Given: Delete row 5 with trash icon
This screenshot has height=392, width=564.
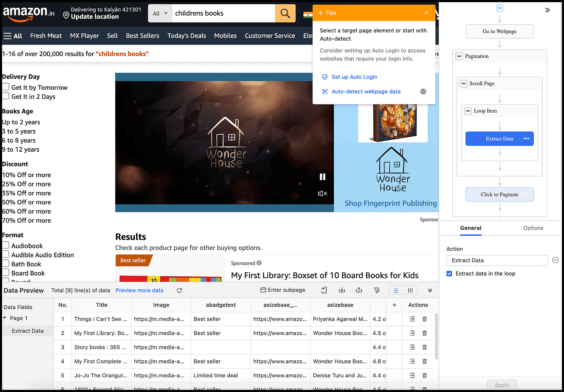Looking at the screenshot, I should pyautogui.click(x=425, y=376).
